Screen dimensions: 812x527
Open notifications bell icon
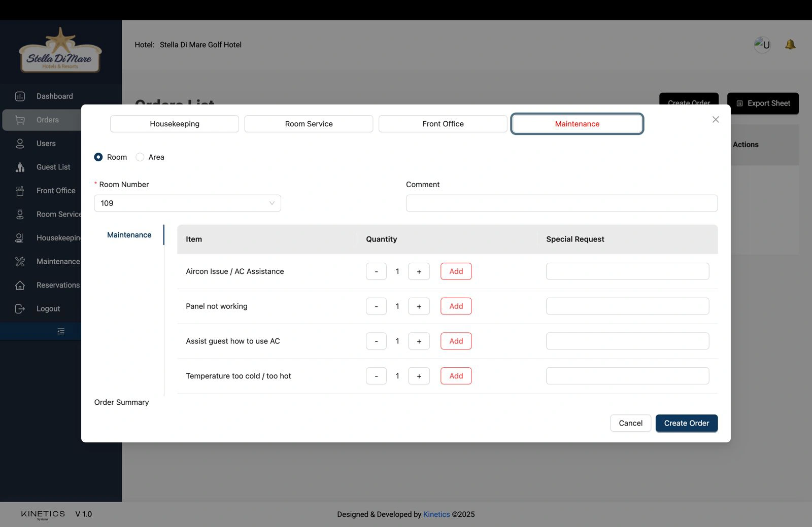click(790, 45)
